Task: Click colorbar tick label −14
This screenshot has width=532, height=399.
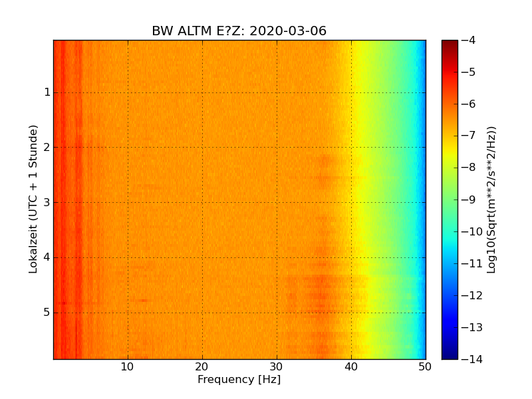Action: [472, 359]
